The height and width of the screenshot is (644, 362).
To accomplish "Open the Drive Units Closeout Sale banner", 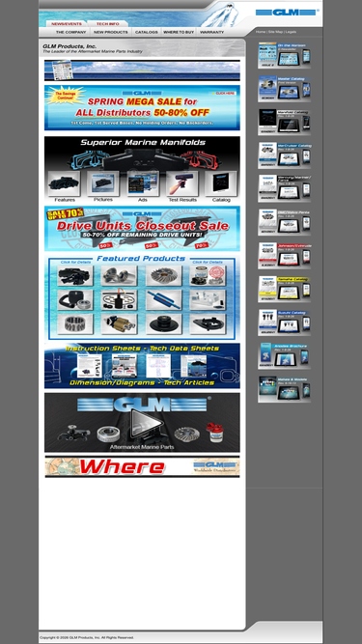I will [x=142, y=229].
